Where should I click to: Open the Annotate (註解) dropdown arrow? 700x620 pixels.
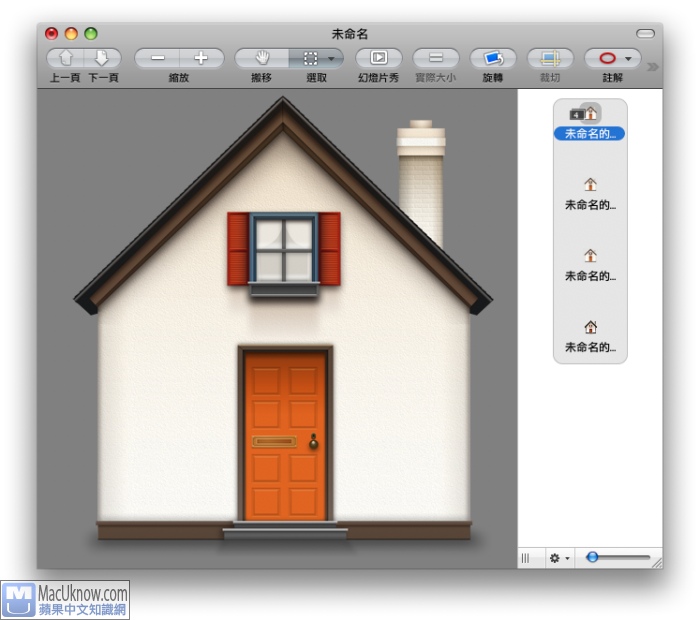(x=628, y=59)
